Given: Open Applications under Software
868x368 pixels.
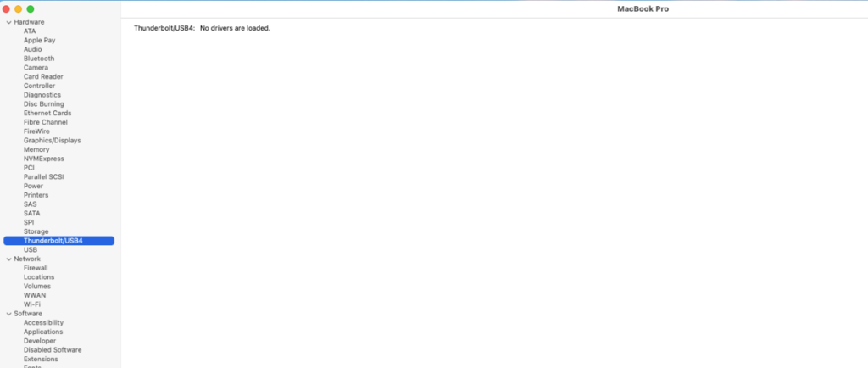Looking at the screenshot, I should click(42, 332).
